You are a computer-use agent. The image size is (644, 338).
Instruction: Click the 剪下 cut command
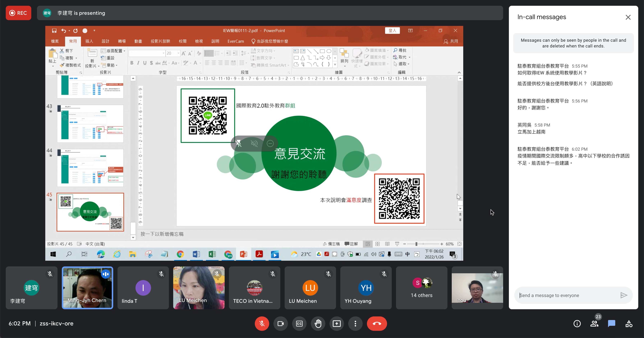pyautogui.click(x=66, y=51)
